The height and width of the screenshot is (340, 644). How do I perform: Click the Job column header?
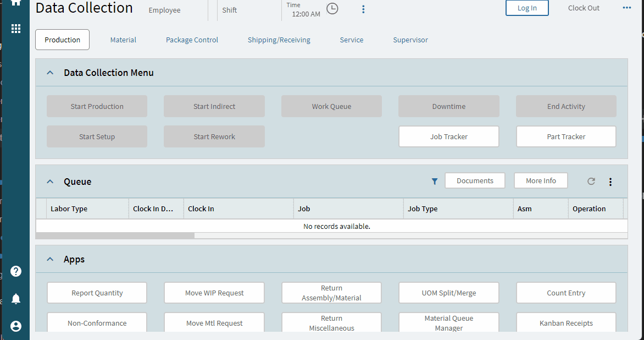(x=349, y=209)
